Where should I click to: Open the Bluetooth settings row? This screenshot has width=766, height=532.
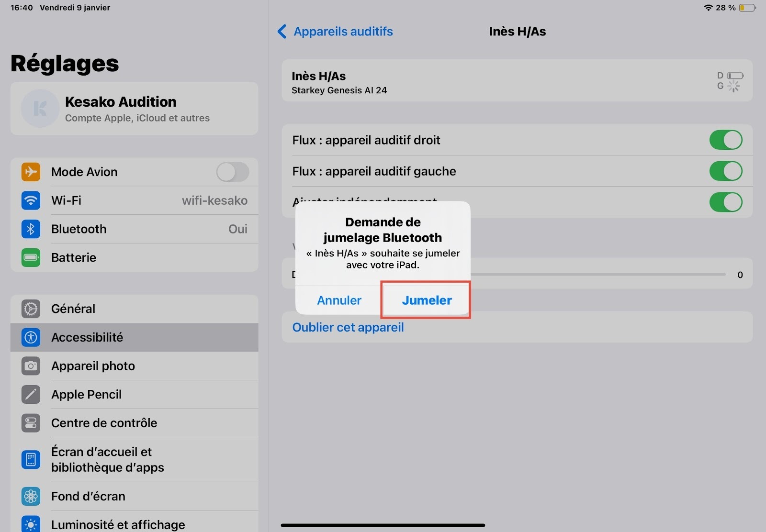[135, 229]
